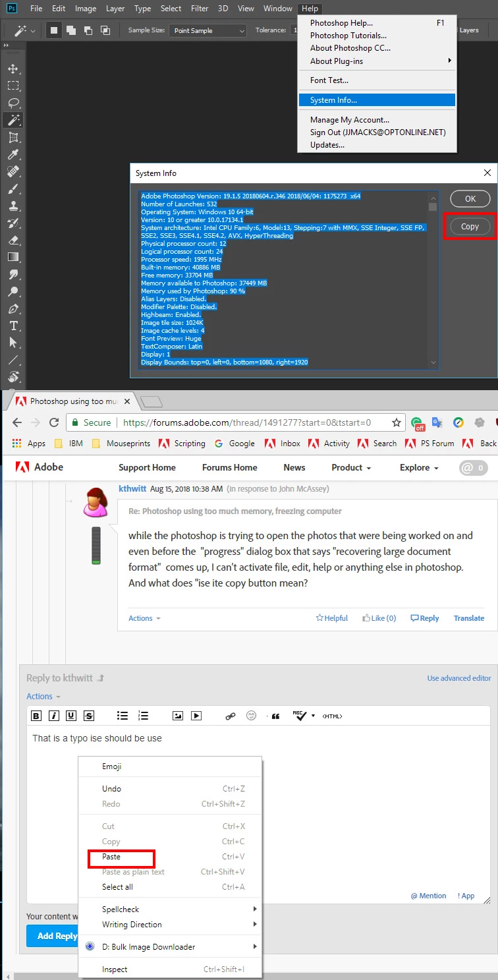This screenshot has height=980, width=498.
Task: Select the History Brush tool
Action: 13,223
